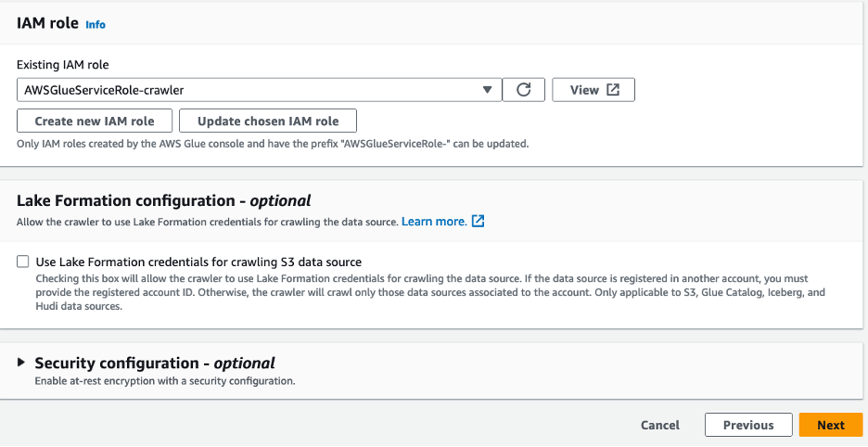Screen dimensions: 868x447
Task: Click the Security configuration disclosure triangle
Action: click(21, 363)
